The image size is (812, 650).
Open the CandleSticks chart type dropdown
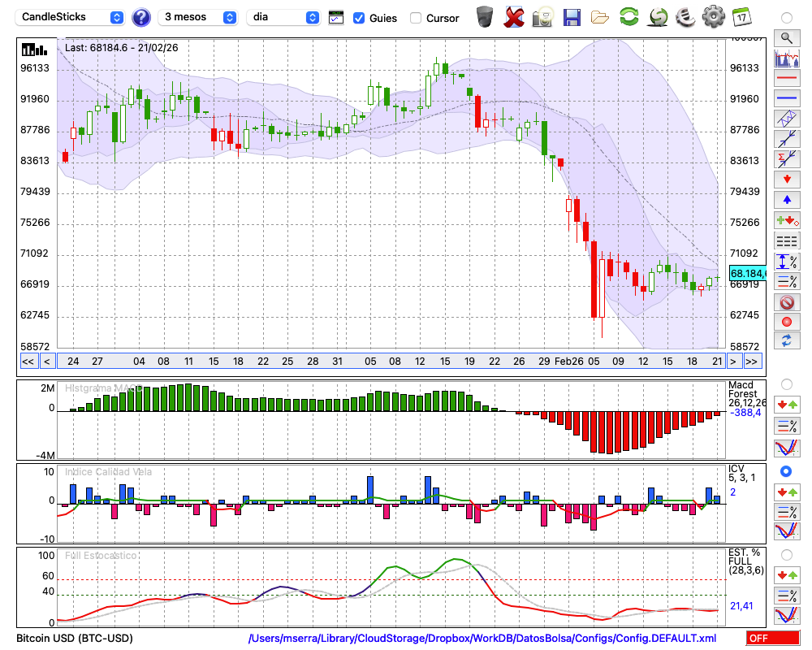pos(70,17)
